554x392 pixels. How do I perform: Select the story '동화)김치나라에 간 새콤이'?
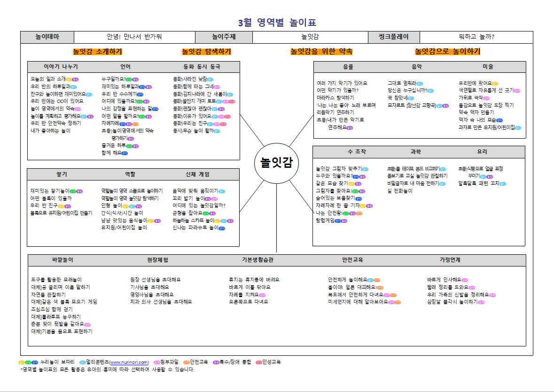pos(200,94)
